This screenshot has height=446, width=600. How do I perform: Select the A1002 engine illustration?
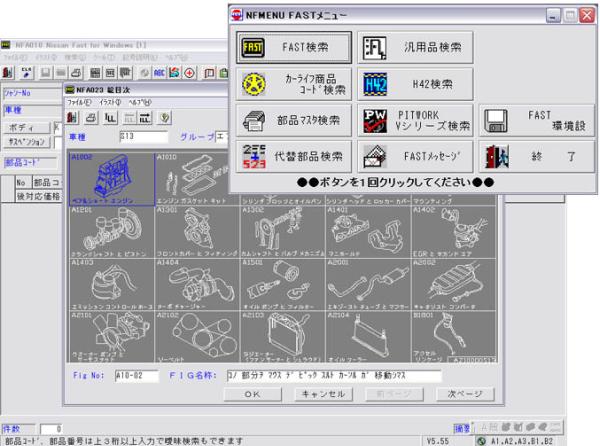coord(112,179)
